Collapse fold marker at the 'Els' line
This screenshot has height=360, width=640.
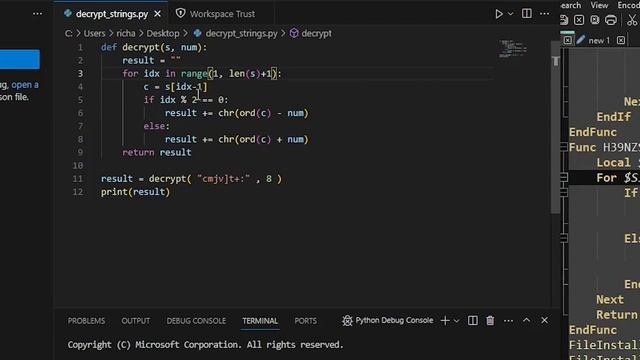pyautogui.click(x=564, y=238)
